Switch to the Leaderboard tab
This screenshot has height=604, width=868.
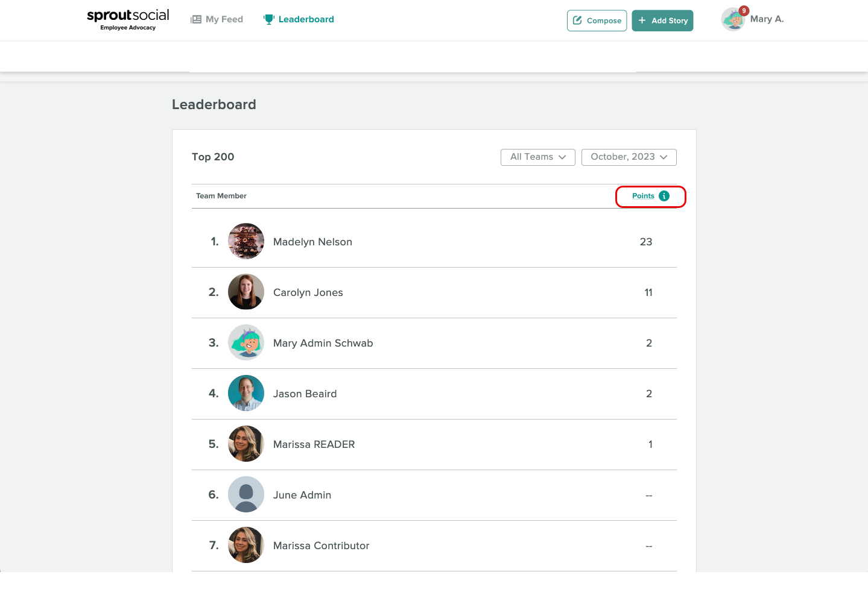[299, 19]
